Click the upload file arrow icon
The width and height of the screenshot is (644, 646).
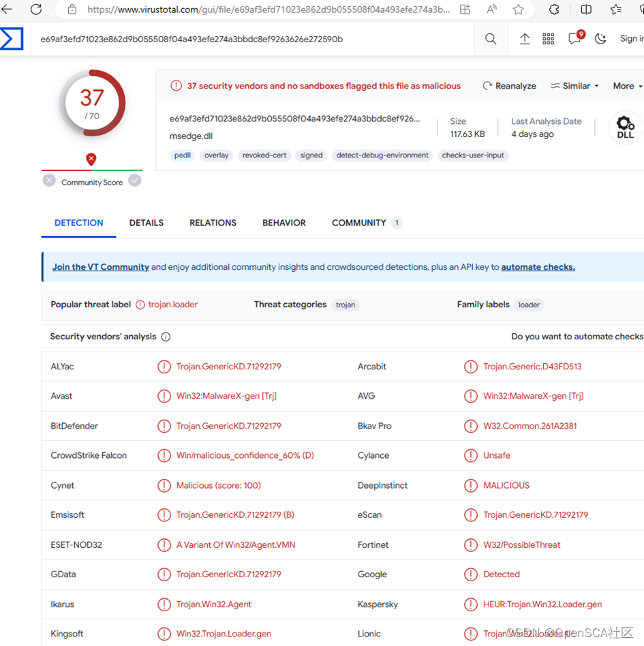(x=525, y=39)
